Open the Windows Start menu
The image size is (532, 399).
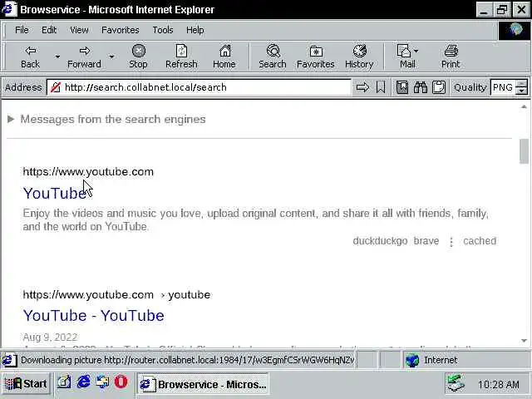[26, 384]
